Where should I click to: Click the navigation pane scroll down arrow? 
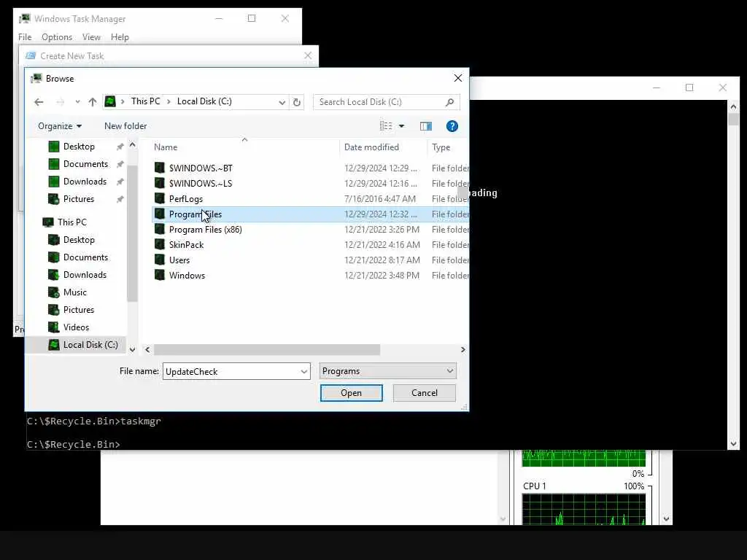[133, 349]
